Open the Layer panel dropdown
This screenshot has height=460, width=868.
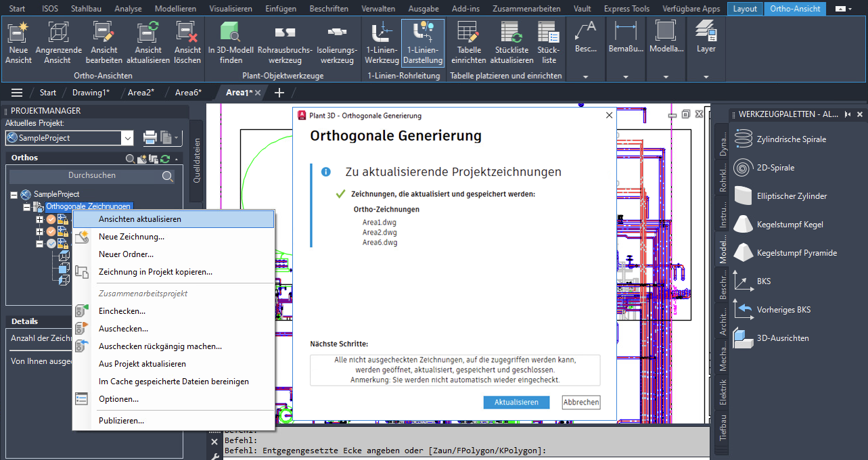(706, 76)
